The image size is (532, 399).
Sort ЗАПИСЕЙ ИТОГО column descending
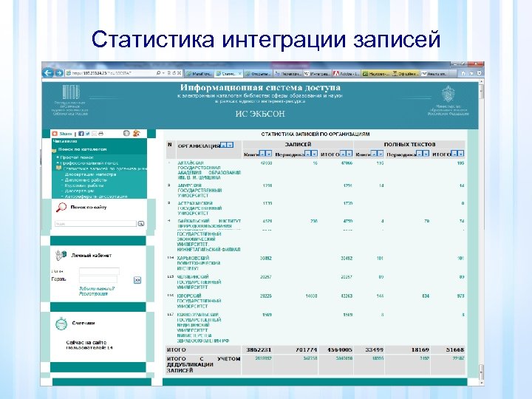point(349,154)
